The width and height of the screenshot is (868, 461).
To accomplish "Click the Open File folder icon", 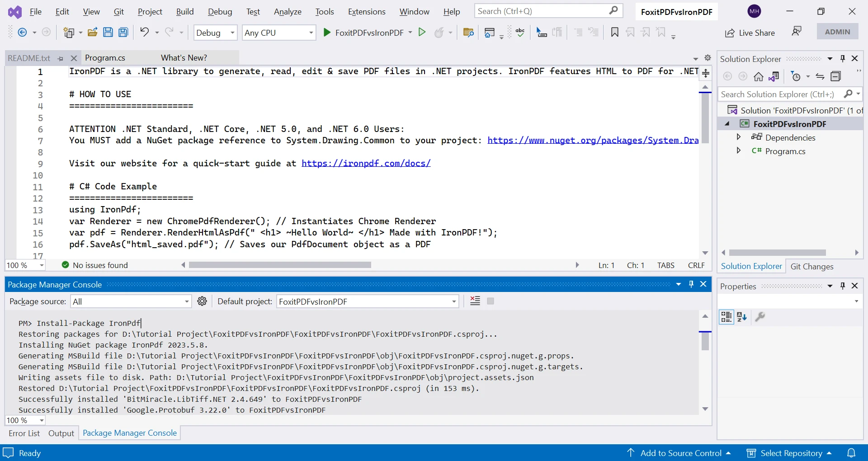I will point(93,32).
